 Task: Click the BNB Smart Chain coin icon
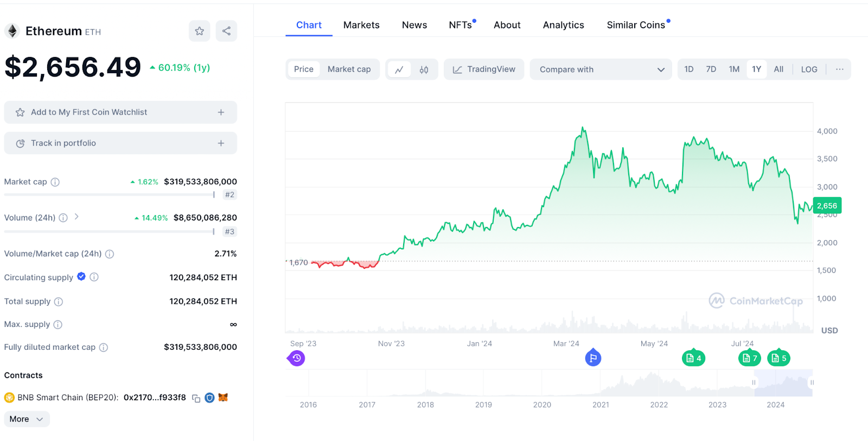pos(9,398)
